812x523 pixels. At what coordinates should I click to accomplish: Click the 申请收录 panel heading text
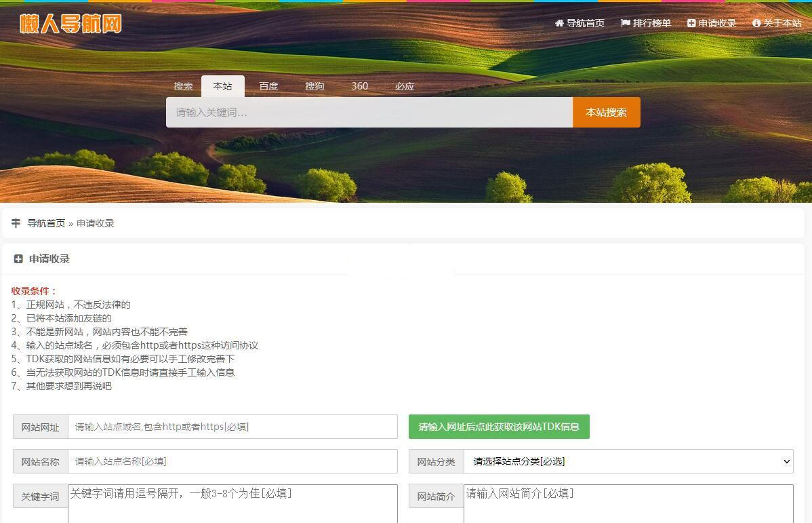[x=49, y=258]
